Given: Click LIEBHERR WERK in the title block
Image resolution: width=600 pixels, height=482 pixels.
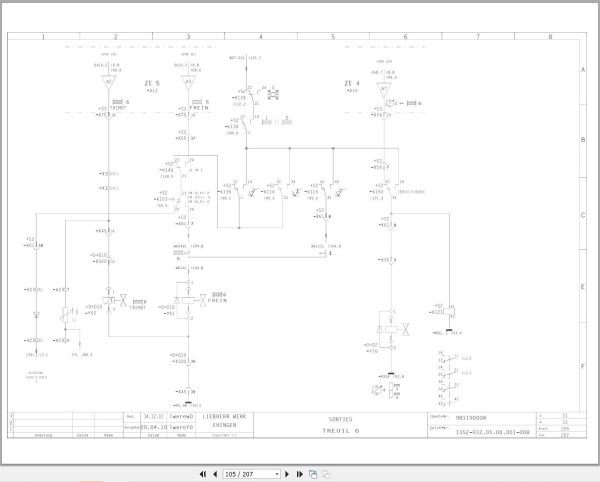Looking at the screenshot, I should pos(225,416).
